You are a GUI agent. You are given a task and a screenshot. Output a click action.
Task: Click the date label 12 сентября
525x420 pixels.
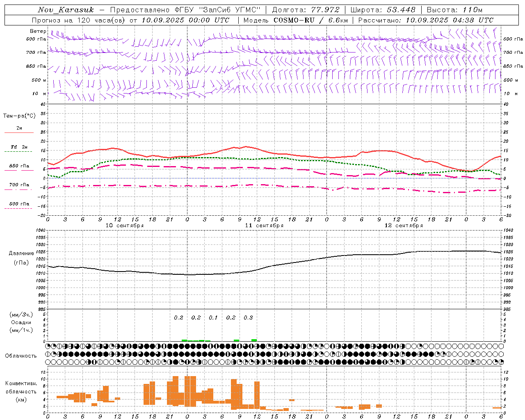pyautogui.click(x=404, y=226)
